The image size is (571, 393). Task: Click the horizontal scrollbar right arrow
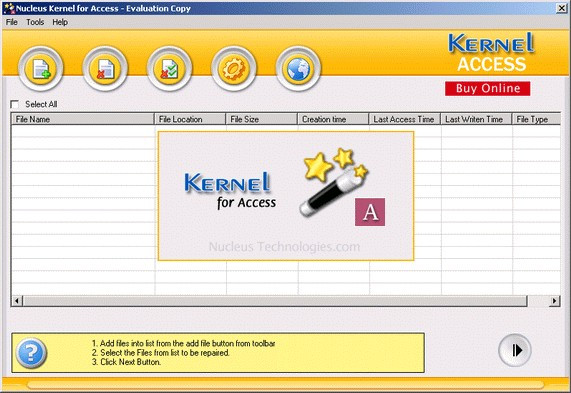pos(555,301)
